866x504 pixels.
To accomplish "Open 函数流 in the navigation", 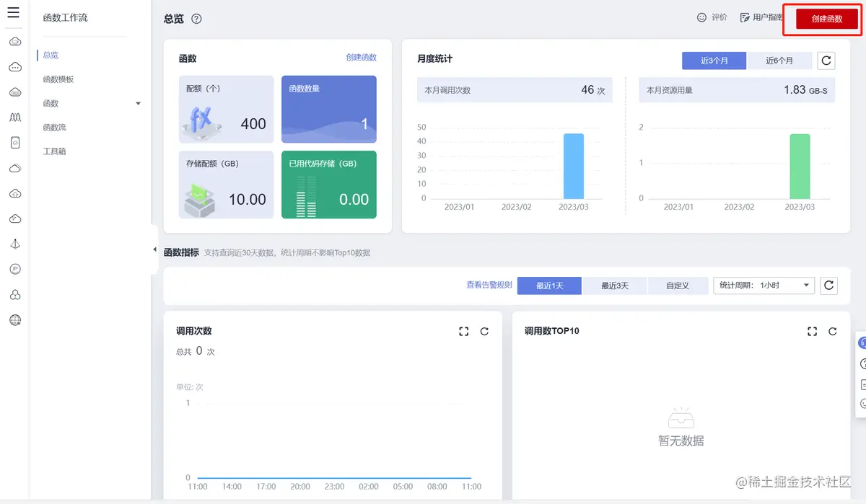I will (x=55, y=128).
